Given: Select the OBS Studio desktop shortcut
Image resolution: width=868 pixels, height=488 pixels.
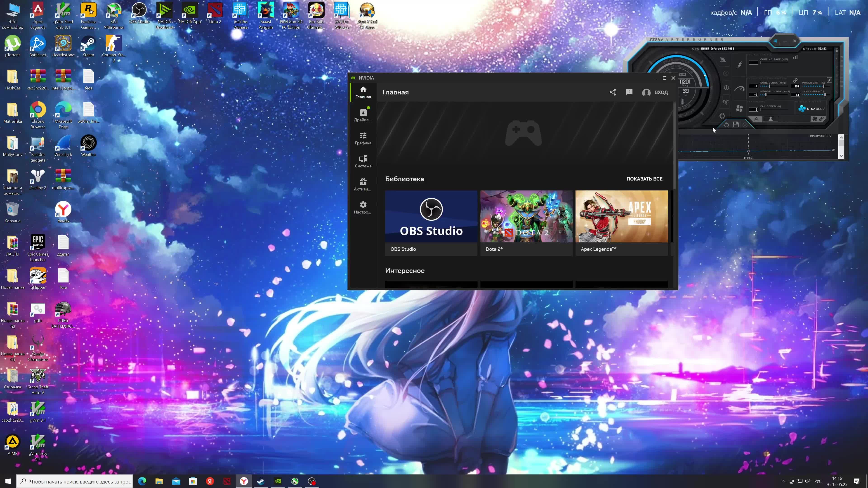Looking at the screenshot, I should click(139, 13).
